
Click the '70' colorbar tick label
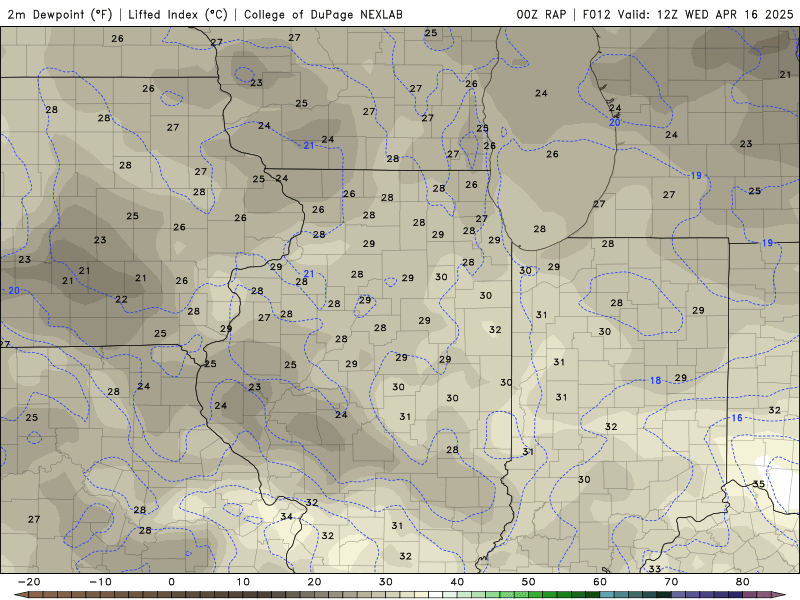pyautogui.click(x=671, y=582)
